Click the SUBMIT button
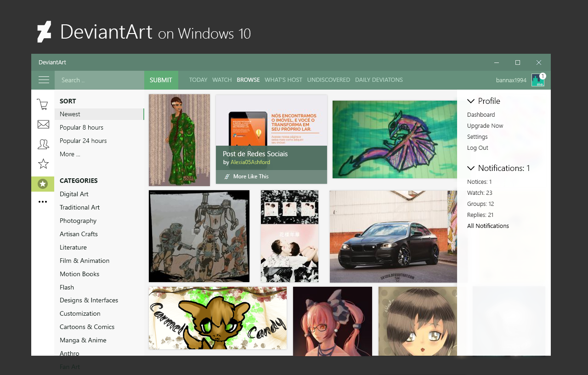This screenshot has width=588, height=375. (161, 80)
